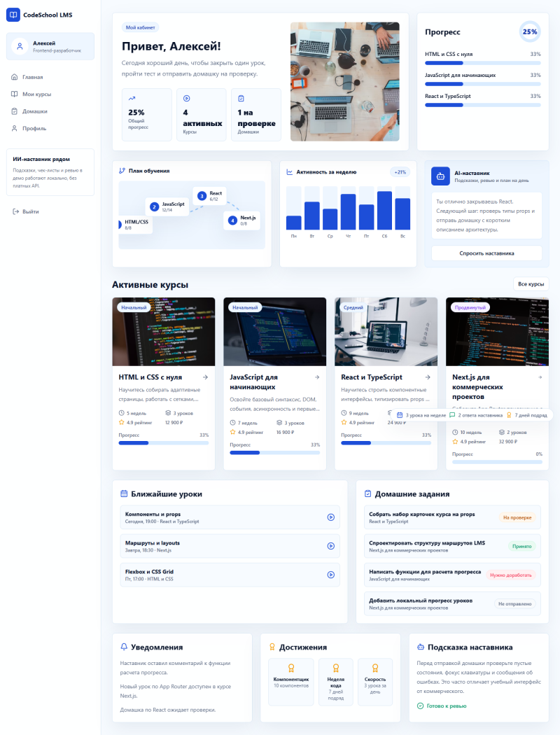The height and width of the screenshot is (735, 560).
Task: Open homework Собрать набор карточек курса на props
Action: pyautogui.click(x=452, y=517)
